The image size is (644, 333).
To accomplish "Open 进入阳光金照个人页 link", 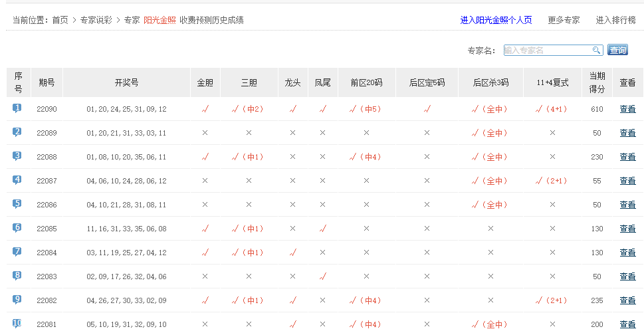I will [x=496, y=20].
